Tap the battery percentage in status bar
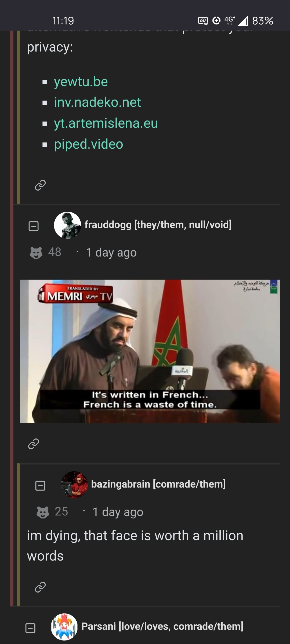The image size is (290, 644). click(263, 21)
